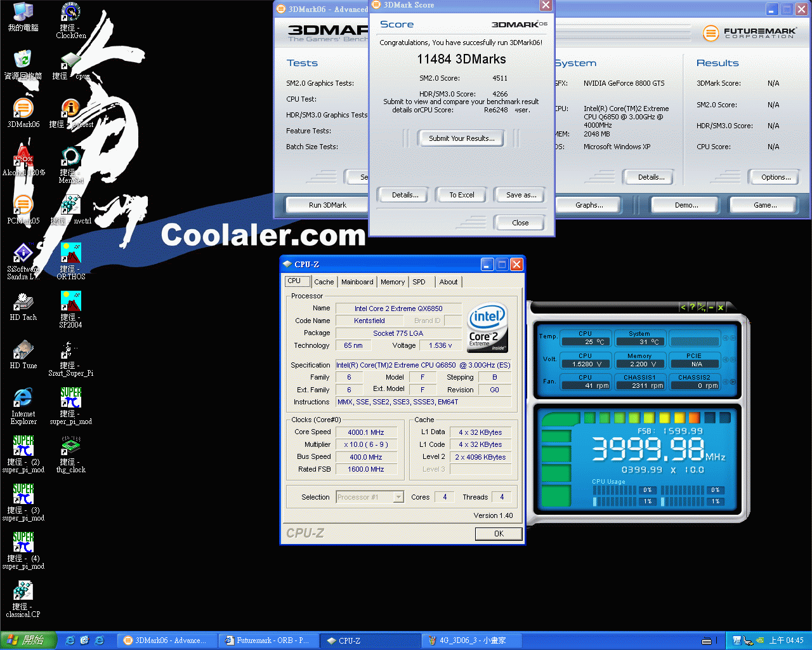Open the nvctrl shortcut icon

[x=70, y=210]
